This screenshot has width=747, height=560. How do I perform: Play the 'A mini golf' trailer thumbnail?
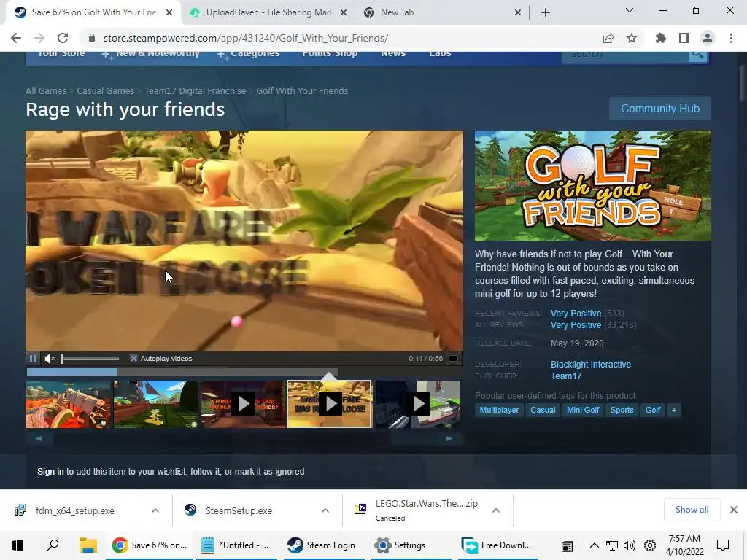click(243, 404)
